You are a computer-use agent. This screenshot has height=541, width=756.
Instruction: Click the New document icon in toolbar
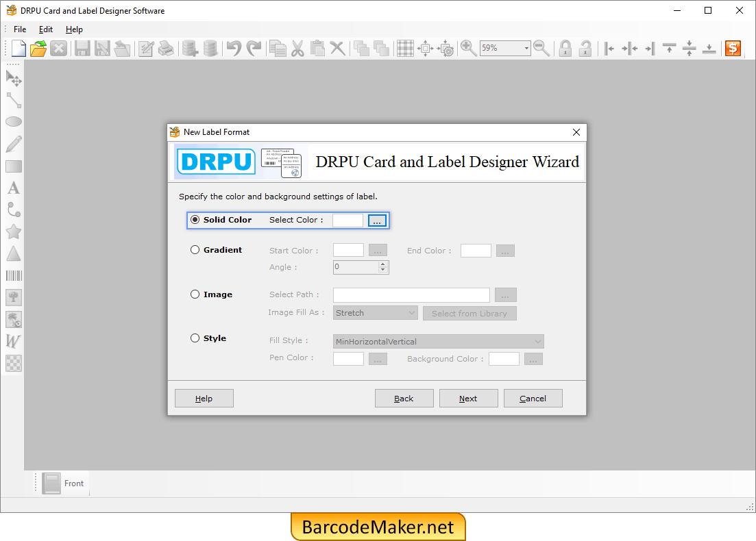point(19,48)
